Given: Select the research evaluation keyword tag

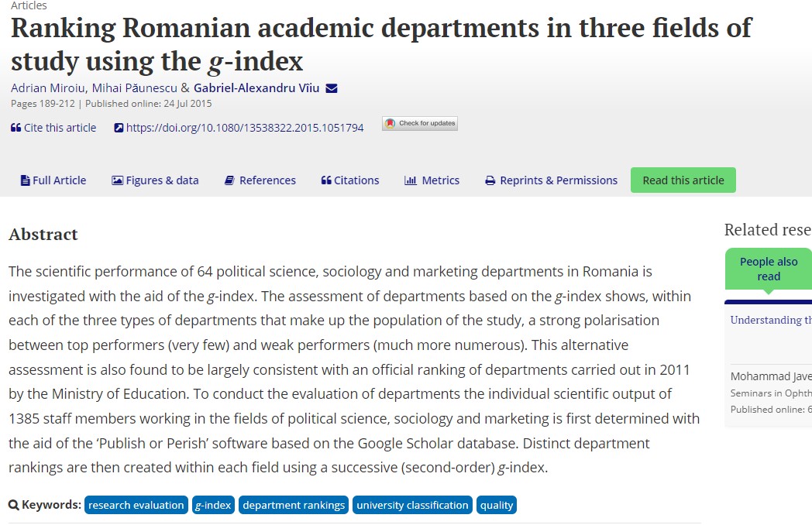Looking at the screenshot, I should coord(136,505).
